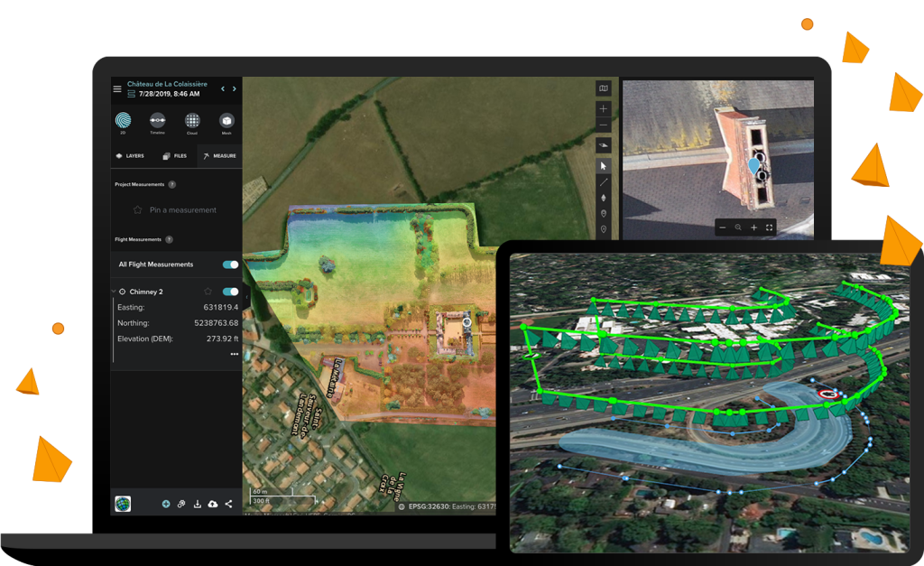The image size is (924, 566).
Task: Open Chimney 2 more options ellipsis
Action: pyautogui.click(x=234, y=354)
